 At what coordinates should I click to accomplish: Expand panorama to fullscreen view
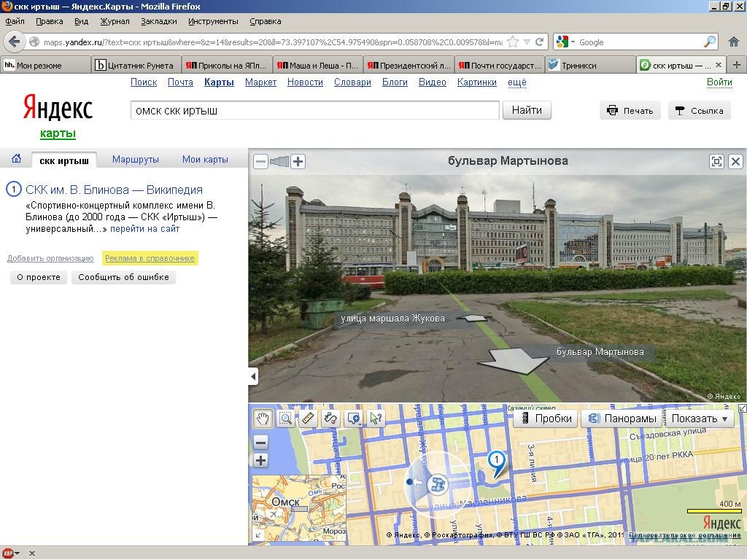(716, 162)
